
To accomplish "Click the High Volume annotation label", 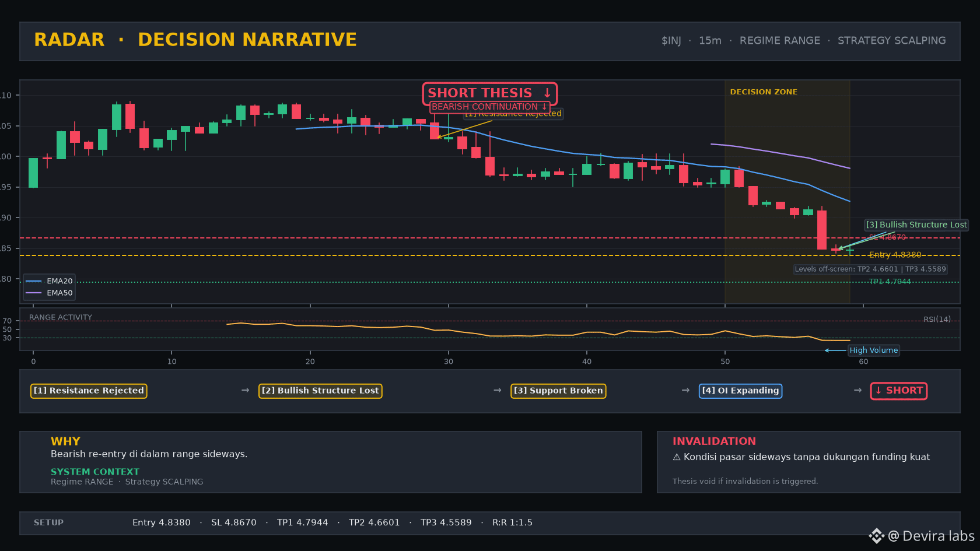I will pos(873,350).
